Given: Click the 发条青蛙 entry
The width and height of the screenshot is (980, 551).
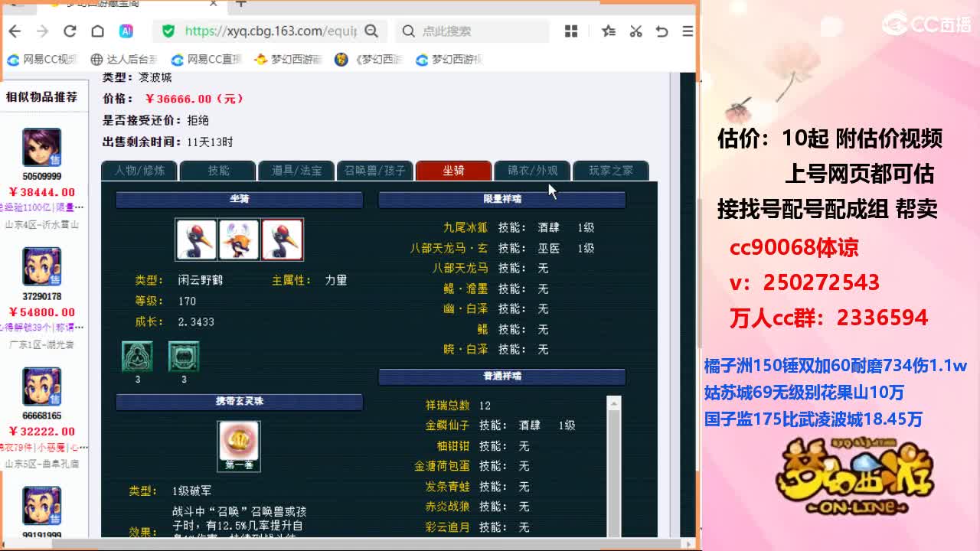Looking at the screenshot, I should (448, 486).
